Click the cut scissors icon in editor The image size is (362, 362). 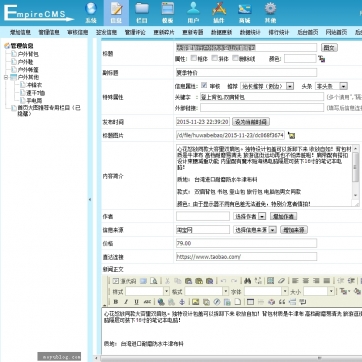coord(168,281)
